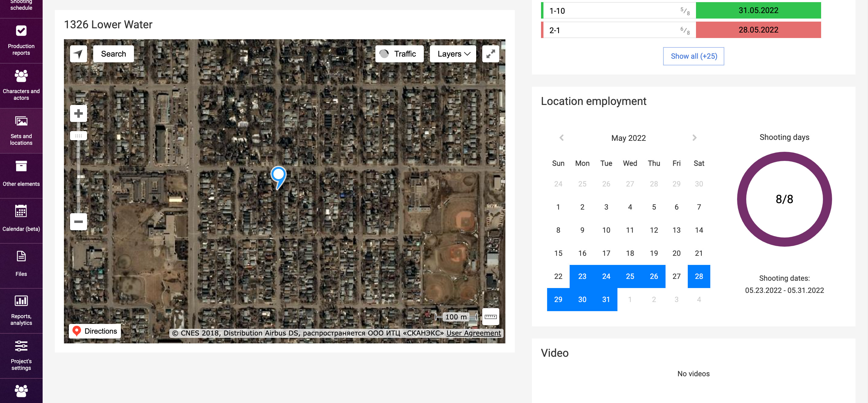
Task: Switch the map to fullscreen
Action: point(490,54)
